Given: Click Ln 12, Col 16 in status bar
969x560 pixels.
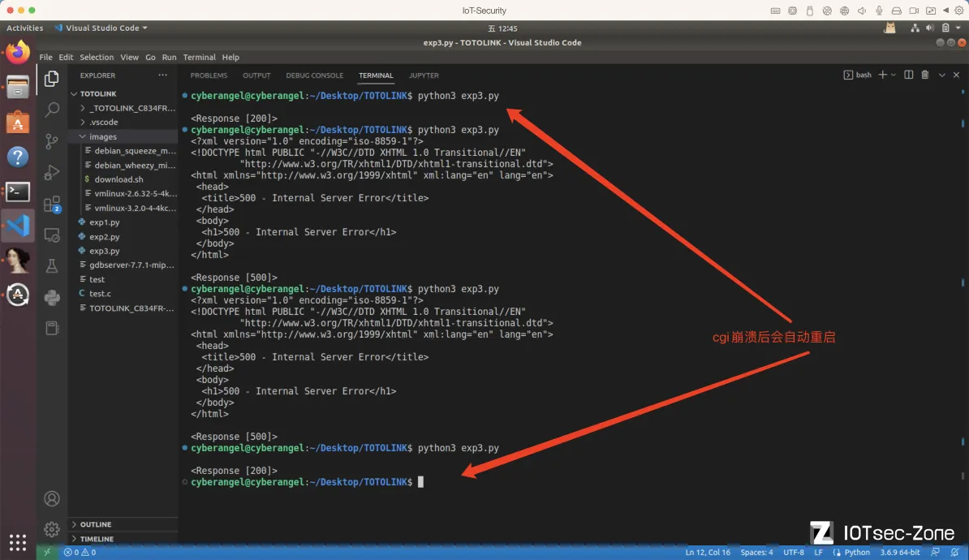Looking at the screenshot, I should [708, 552].
